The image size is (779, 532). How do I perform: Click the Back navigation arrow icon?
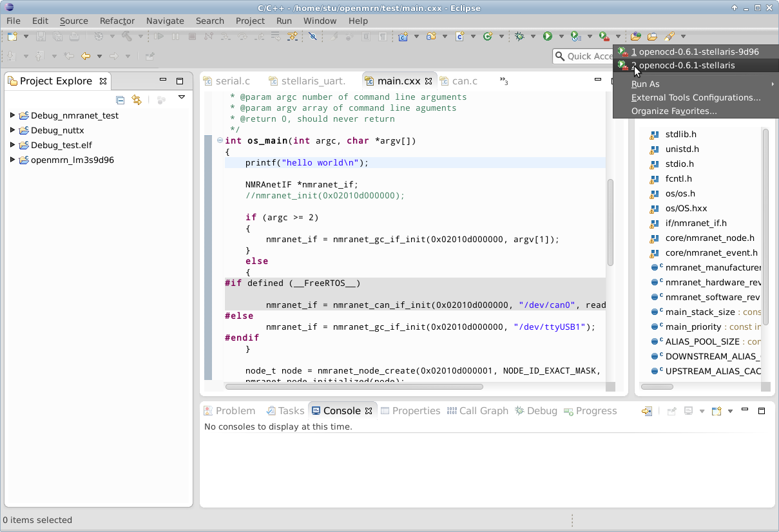[x=85, y=57]
